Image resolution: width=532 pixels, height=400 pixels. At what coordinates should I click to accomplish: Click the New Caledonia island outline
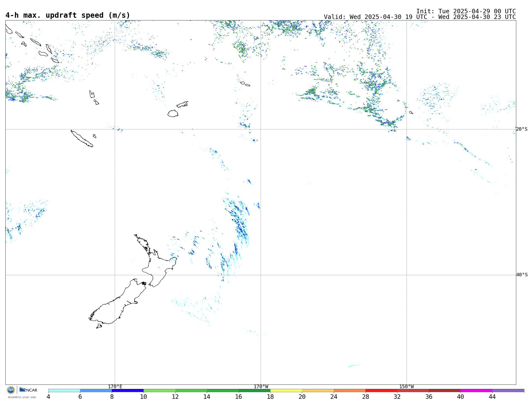coord(82,138)
